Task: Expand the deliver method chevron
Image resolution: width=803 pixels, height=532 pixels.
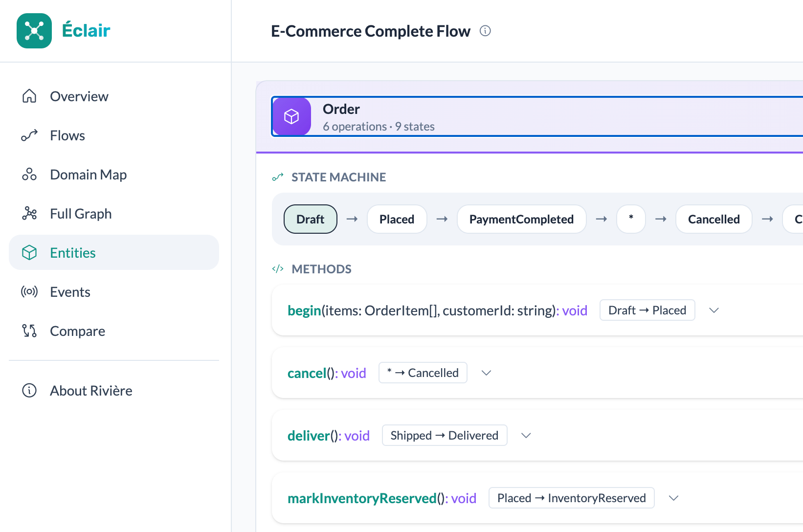Action: pyautogui.click(x=526, y=436)
